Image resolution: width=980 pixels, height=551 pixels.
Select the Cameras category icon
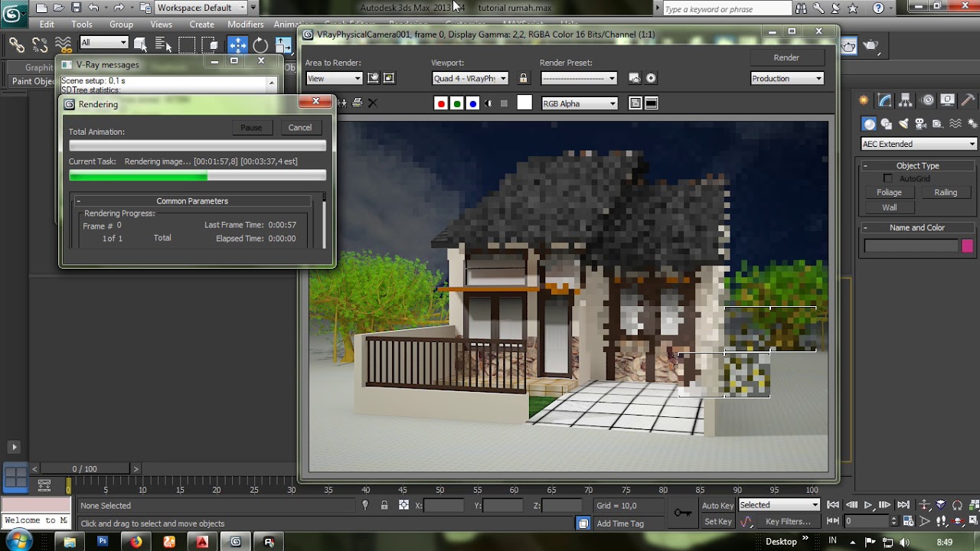[921, 124]
